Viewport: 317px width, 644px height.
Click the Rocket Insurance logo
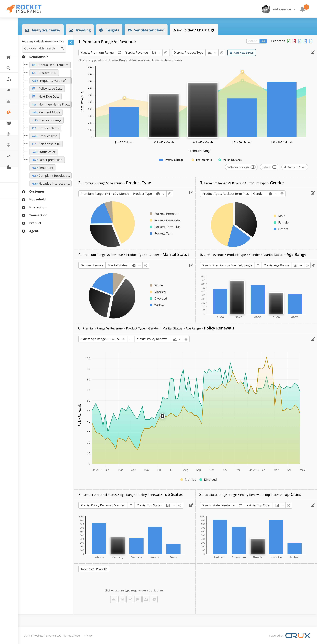click(x=24, y=9)
